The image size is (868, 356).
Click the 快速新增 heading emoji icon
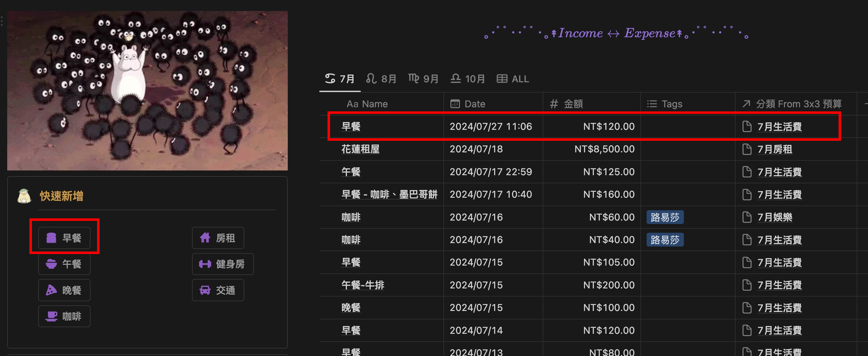click(x=24, y=196)
